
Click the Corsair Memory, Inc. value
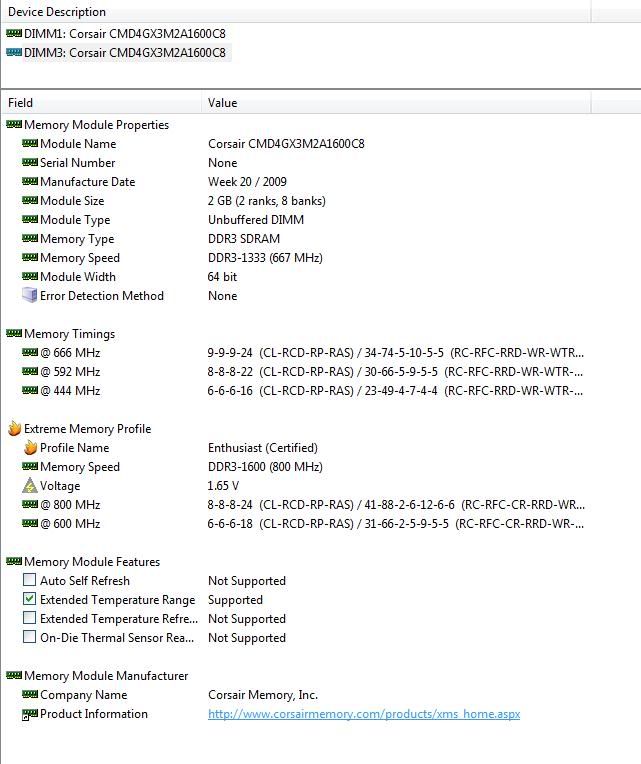coord(263,695)
